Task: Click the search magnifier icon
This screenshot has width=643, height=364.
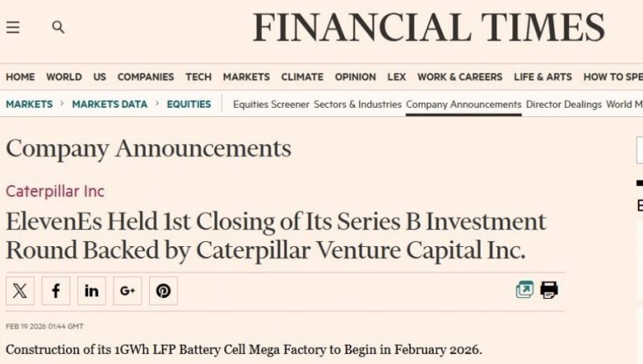Action: coord(58,27)
